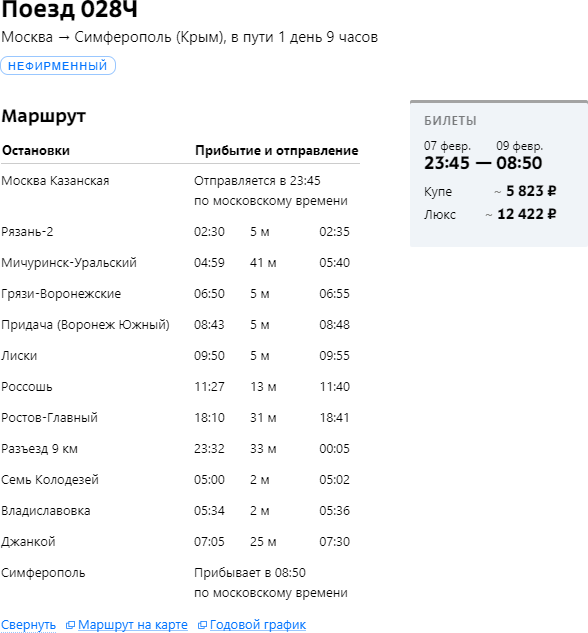Image resolution: width=588 pixels, height=633 pixels.
Task: Click the external-link icon before Маршрут на карте
Action: pos(70,625)
